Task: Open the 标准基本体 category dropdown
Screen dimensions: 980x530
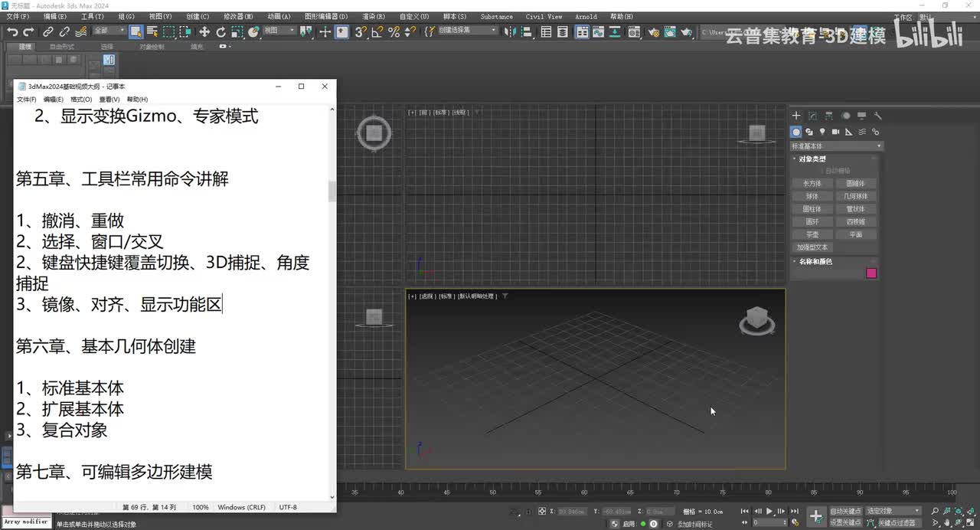Action: (836, 146)
